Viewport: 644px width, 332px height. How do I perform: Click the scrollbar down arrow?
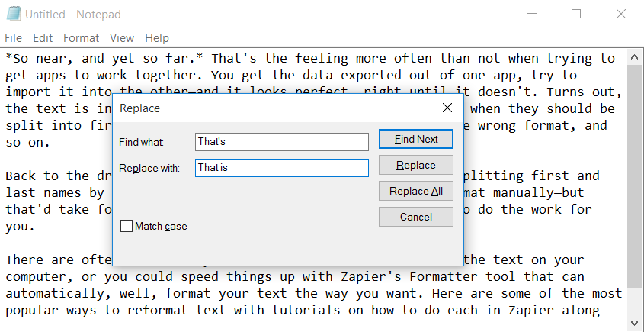click(x=634, y=323)
